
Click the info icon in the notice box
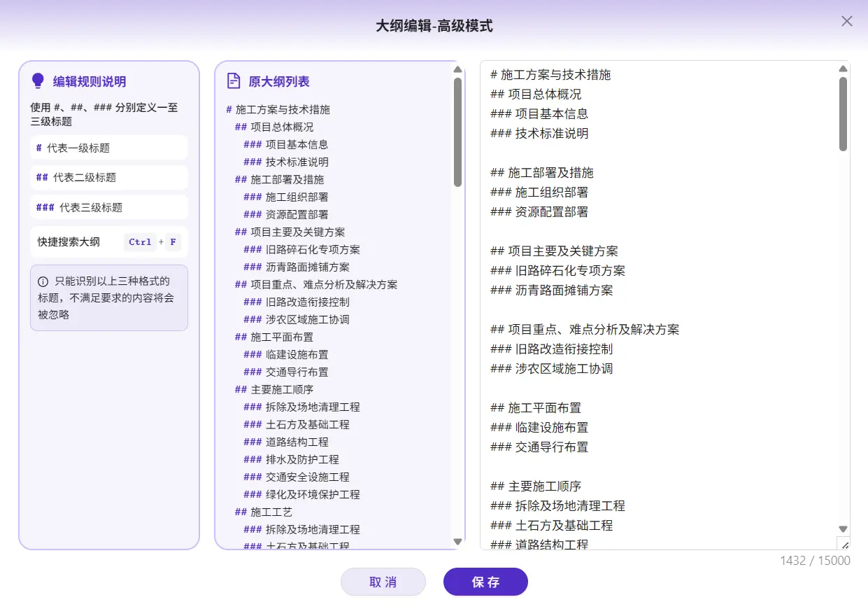point(43,281)
